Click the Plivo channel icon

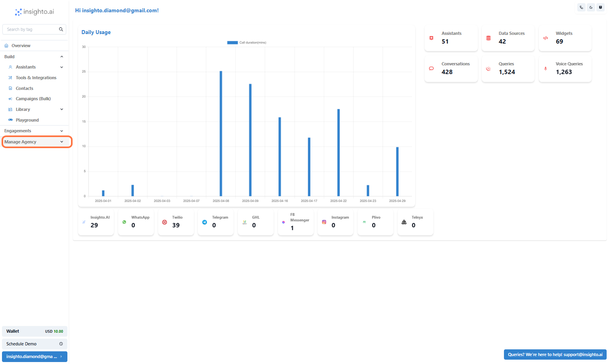(x=364, y=222)
